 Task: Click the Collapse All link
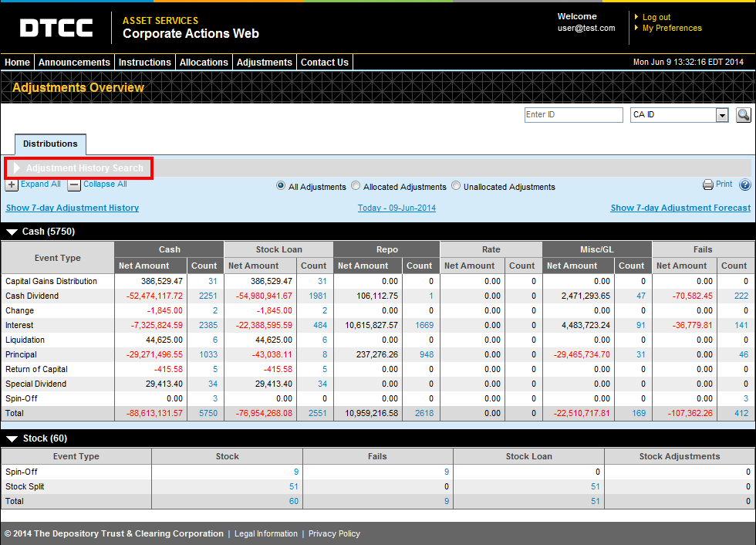(105, 184)
